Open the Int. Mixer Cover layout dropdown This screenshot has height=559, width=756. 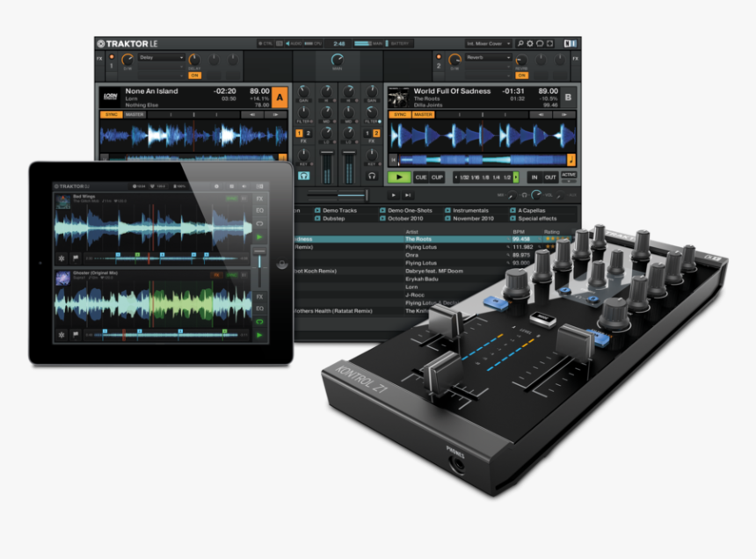click(x=488, y=43)
